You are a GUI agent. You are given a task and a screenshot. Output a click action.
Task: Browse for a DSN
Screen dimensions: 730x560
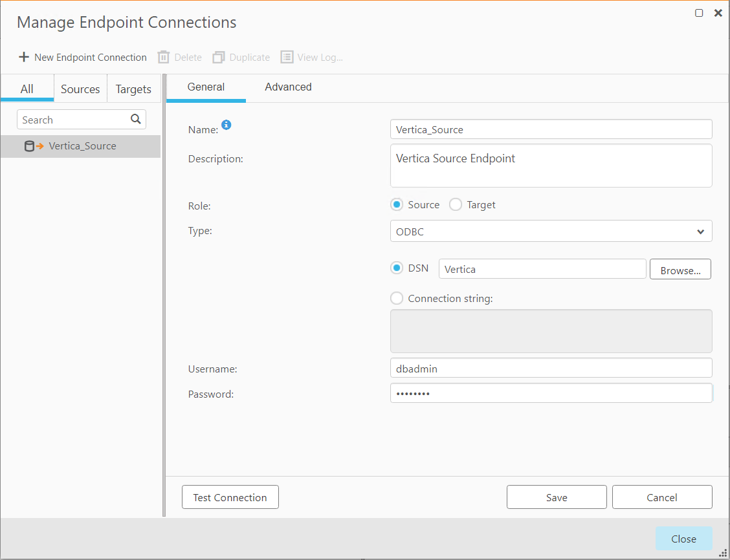pyautogui.click(x=680, y=269)
